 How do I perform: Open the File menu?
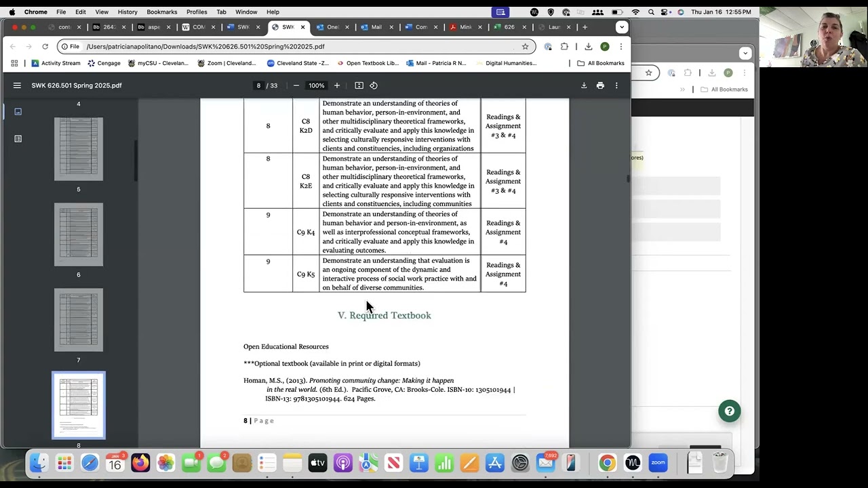[61, 12]
